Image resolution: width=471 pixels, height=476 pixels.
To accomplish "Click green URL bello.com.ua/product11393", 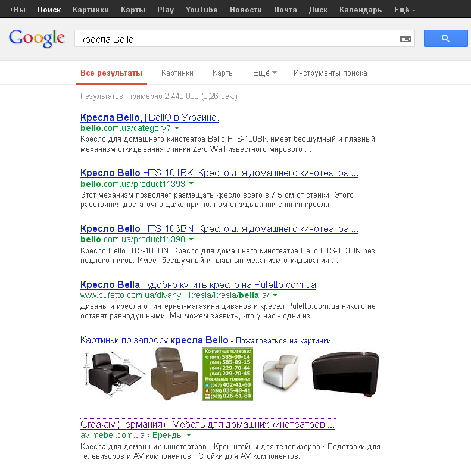I will tap(133, 184).
